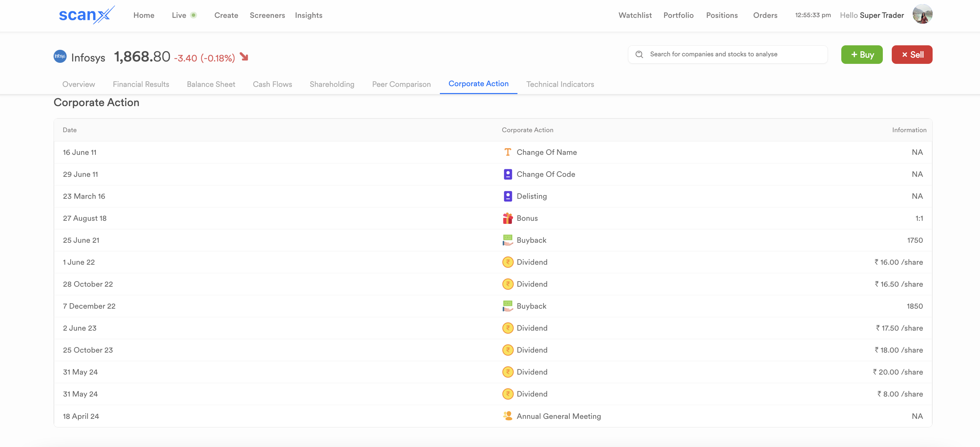Click the ₹ 20.00 Dividend row coin icon
Viewport: 980px width, 447px height.
coord(508,372)
